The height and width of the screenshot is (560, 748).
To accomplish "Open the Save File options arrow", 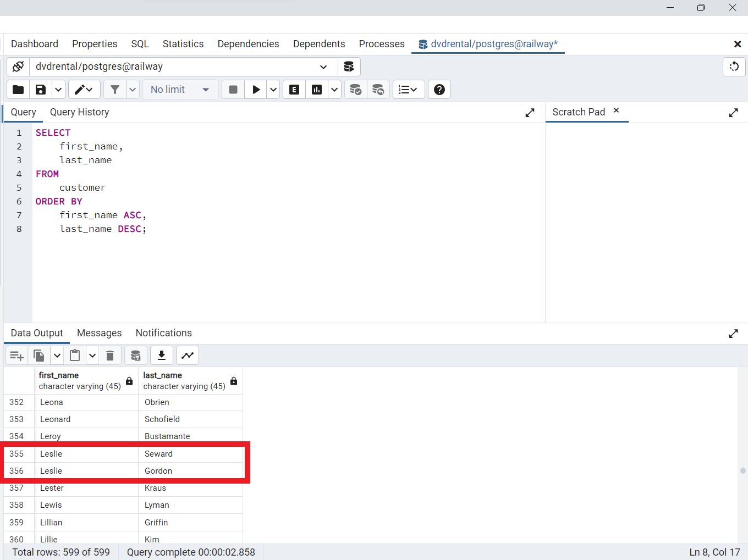I will pos(58,90).
